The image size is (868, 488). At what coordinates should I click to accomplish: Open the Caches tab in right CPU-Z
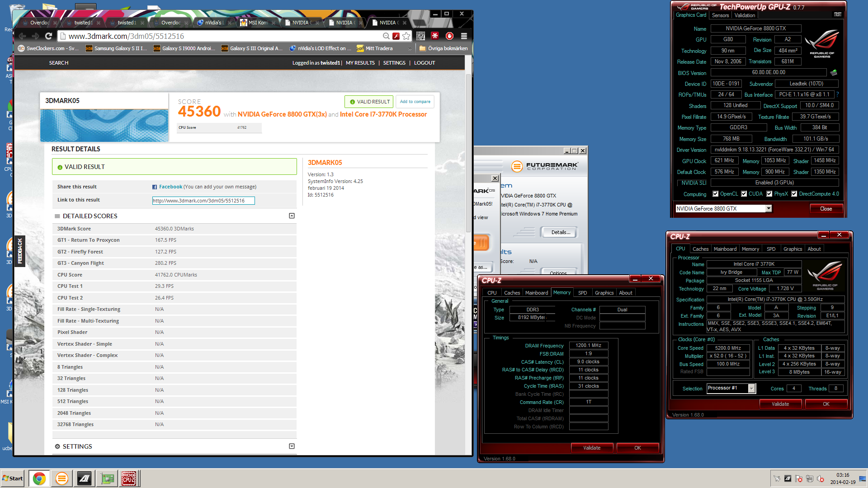[700, 249]
